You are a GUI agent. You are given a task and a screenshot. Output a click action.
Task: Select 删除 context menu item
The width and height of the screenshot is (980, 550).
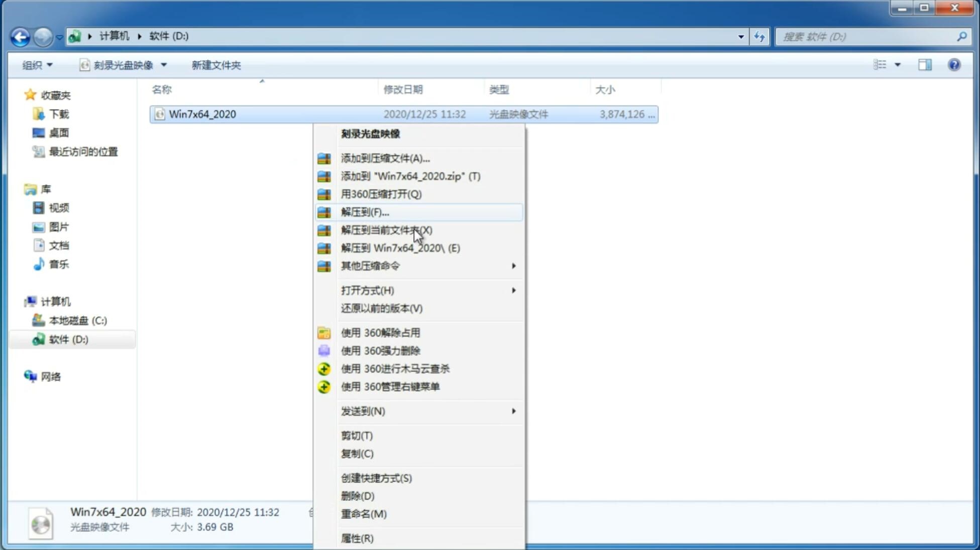pos(357,495)
